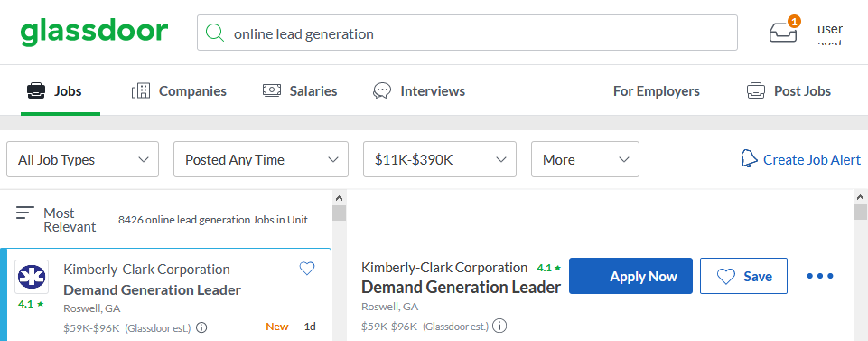This screenshot has width=868, height=341.
Task: Open the $11K-$390K salary dropdown
Action: (440, 160)
